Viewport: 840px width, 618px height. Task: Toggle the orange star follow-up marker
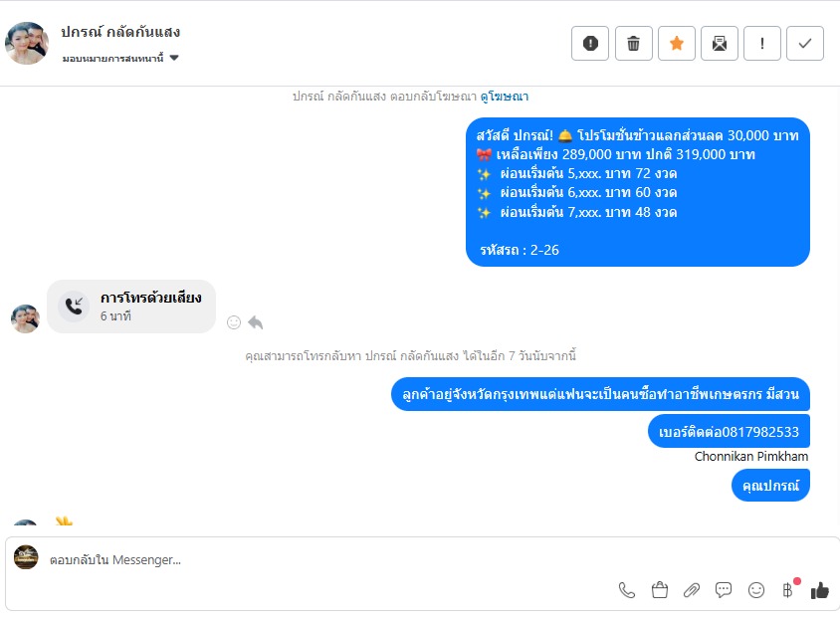coord(677,44)
